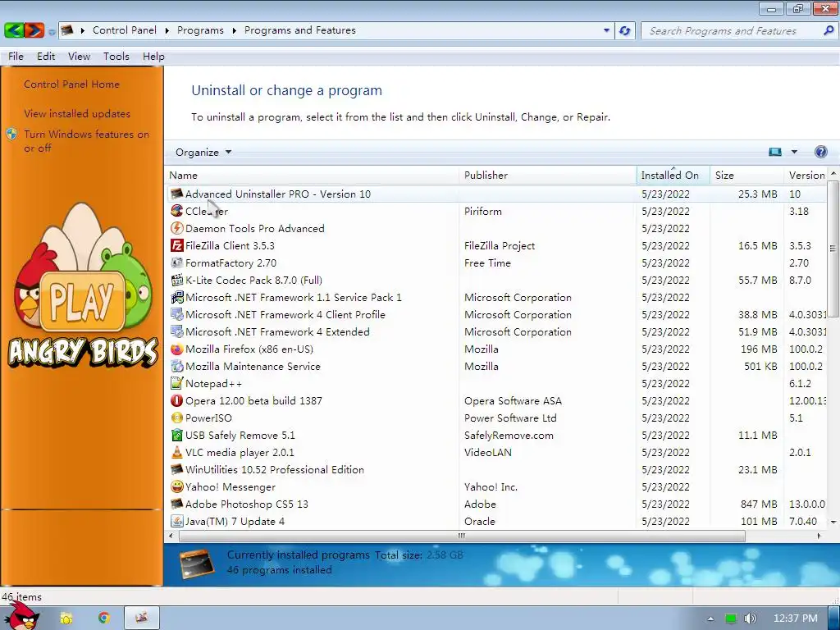Click the CCleaner program icon
This screenshot has height=630, width=840.
pyautogui.click(x=177, y=211)
